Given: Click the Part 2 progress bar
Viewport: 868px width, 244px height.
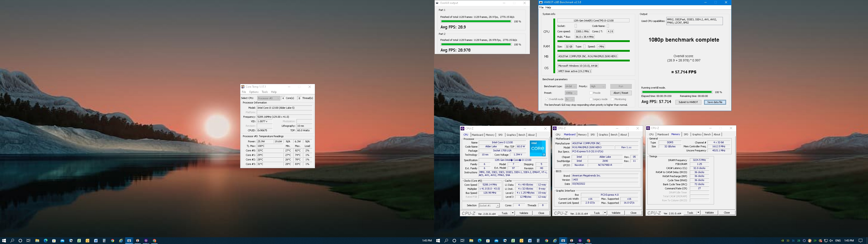Looking at the screenshot, I should [476, 44].
